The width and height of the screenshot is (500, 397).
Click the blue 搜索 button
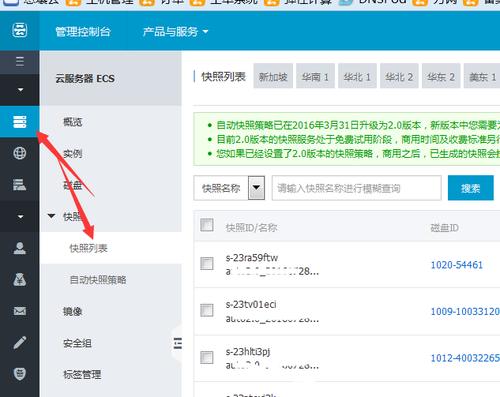tap(470, 188)
